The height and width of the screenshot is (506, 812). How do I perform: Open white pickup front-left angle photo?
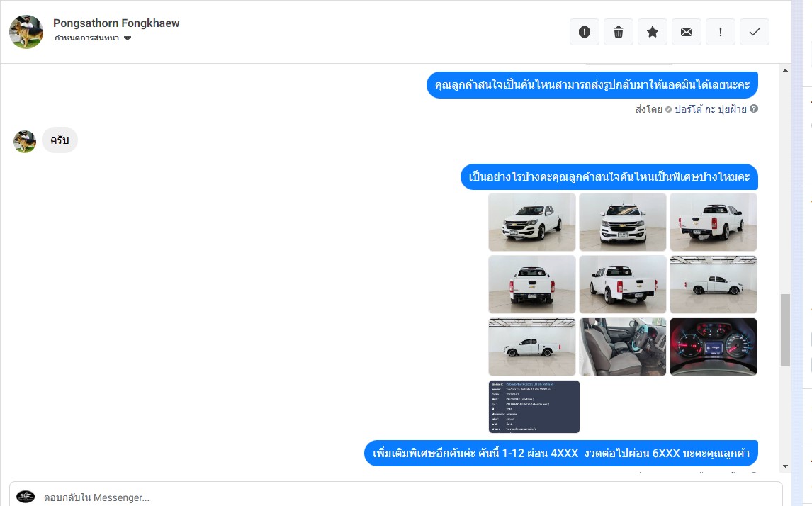click(532, 223)
